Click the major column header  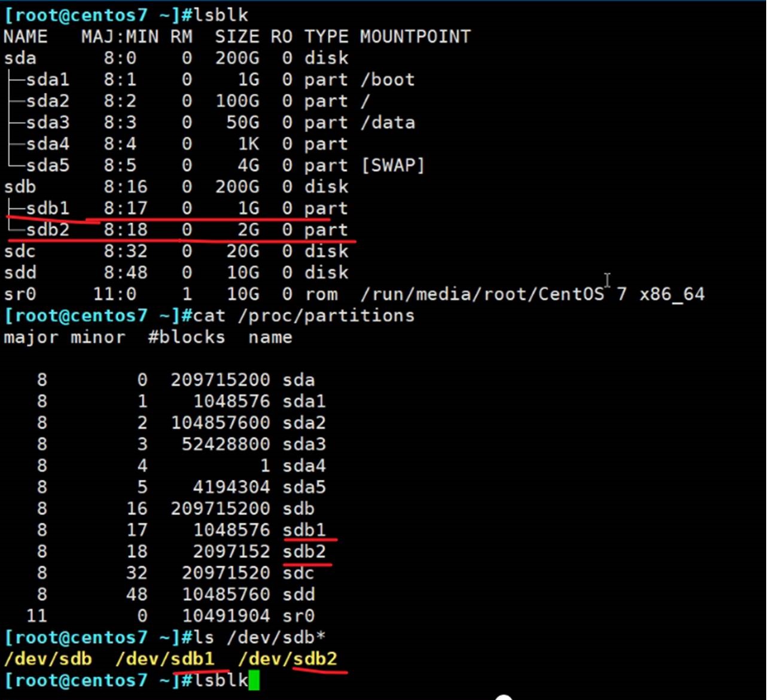point(31,337)
